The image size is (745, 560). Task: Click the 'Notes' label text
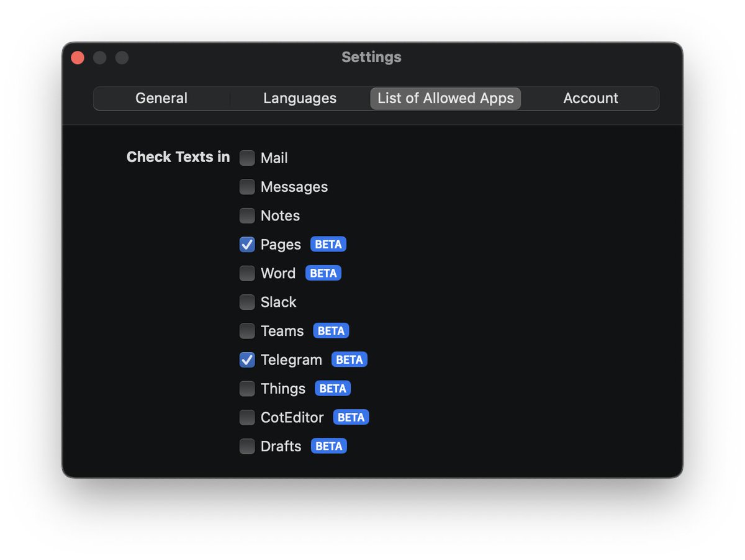point(280,215)
